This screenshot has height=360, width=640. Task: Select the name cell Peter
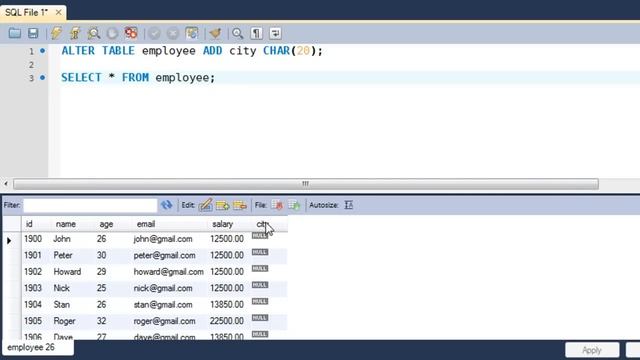63,256
